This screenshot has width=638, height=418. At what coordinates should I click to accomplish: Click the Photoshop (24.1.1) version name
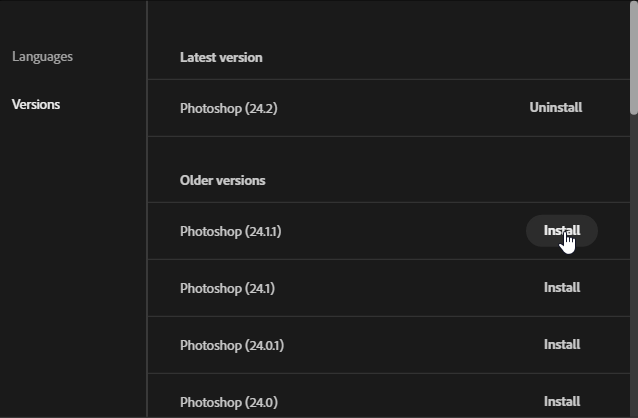[230, 231]
